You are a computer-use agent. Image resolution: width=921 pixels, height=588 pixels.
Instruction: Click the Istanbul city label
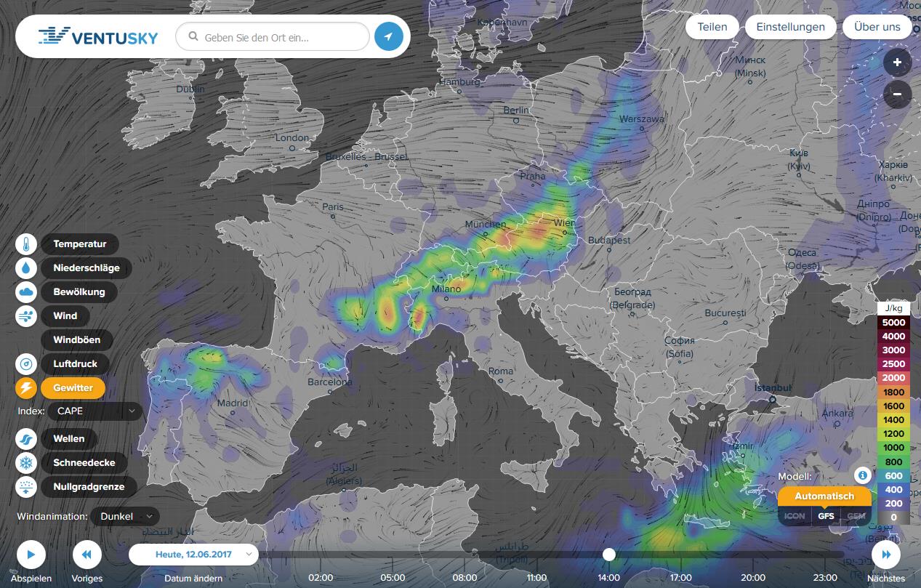pyautogui.click(x=773, y=388)
